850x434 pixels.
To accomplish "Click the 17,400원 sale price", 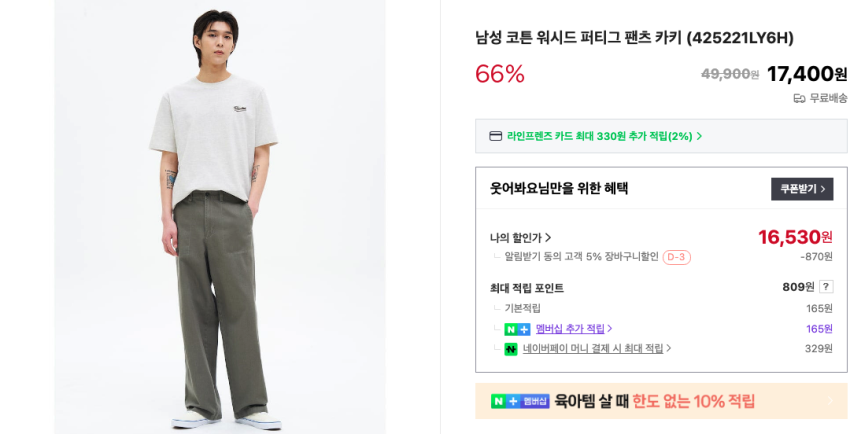I will pyautogui.click(x=806, y=74).
